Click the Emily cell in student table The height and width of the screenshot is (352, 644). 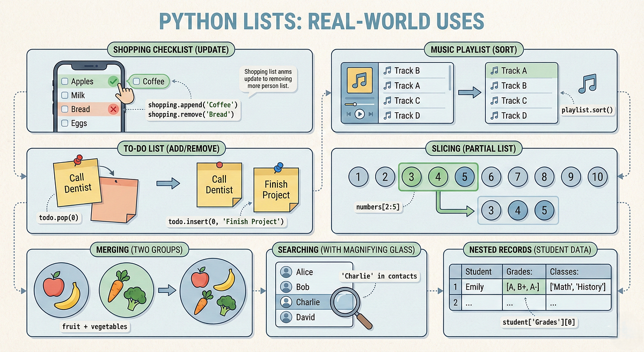pos(481,287)
